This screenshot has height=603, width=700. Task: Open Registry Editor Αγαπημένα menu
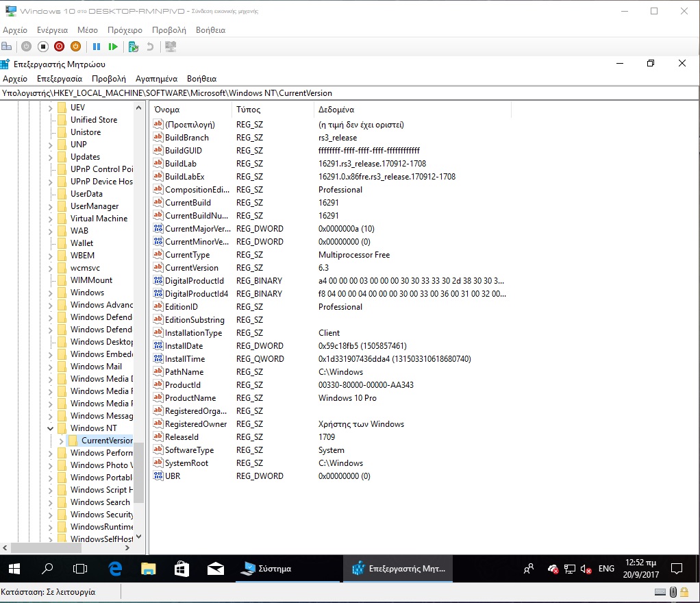156,79
